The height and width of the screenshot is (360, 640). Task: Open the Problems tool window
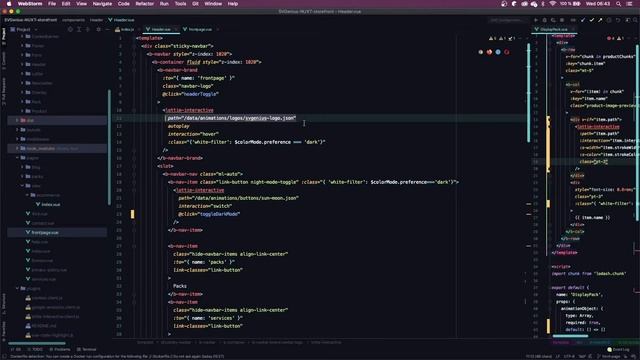tap(60, 349)
